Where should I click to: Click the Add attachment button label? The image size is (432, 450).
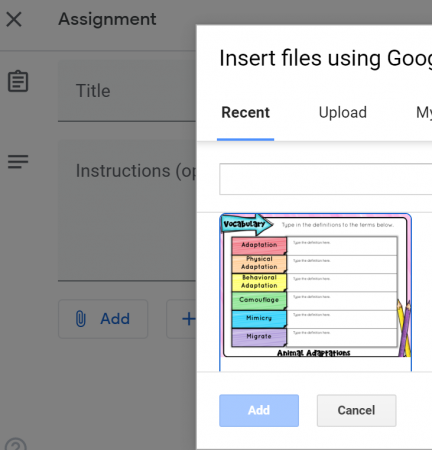click(x=115, y=319)
